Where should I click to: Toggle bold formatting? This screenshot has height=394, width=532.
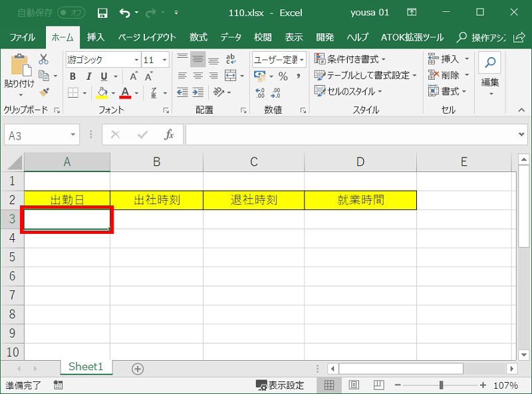(72, 76)
